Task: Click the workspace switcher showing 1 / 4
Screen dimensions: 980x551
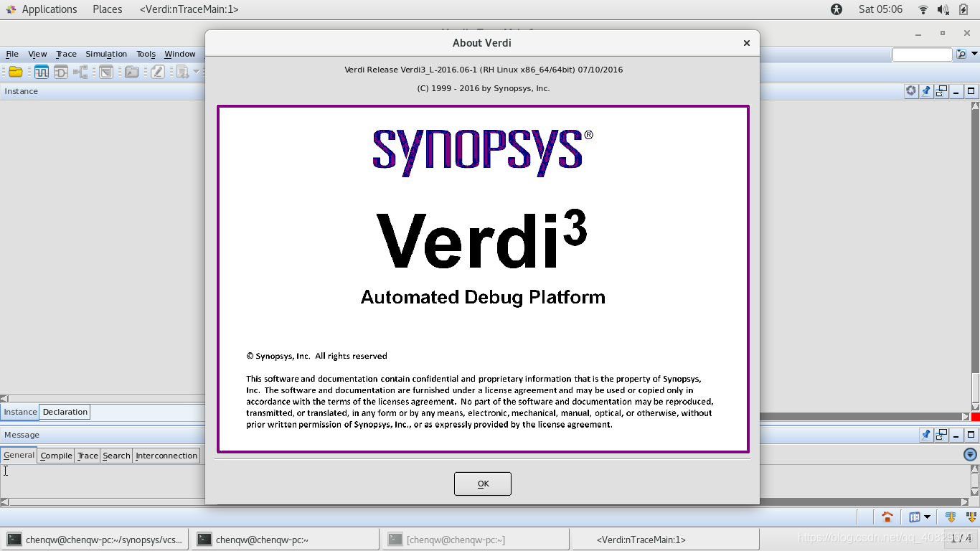Action: point(961,539)
